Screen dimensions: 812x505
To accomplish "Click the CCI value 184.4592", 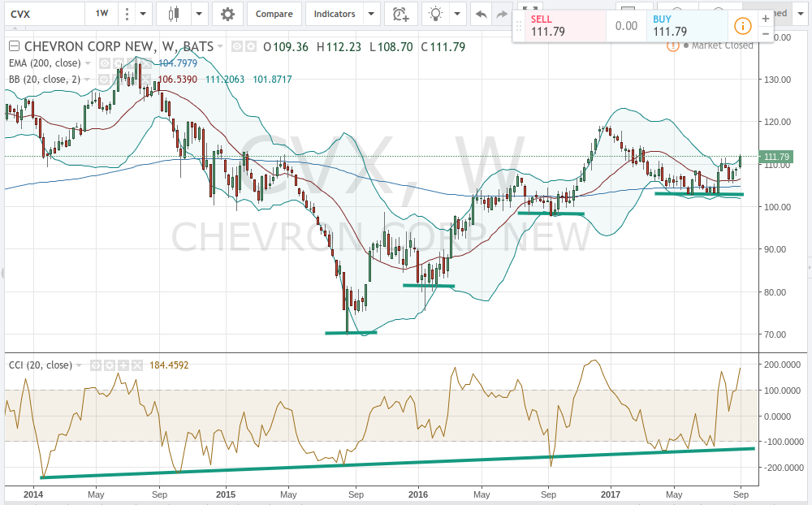I will click(x=169, y=365).
